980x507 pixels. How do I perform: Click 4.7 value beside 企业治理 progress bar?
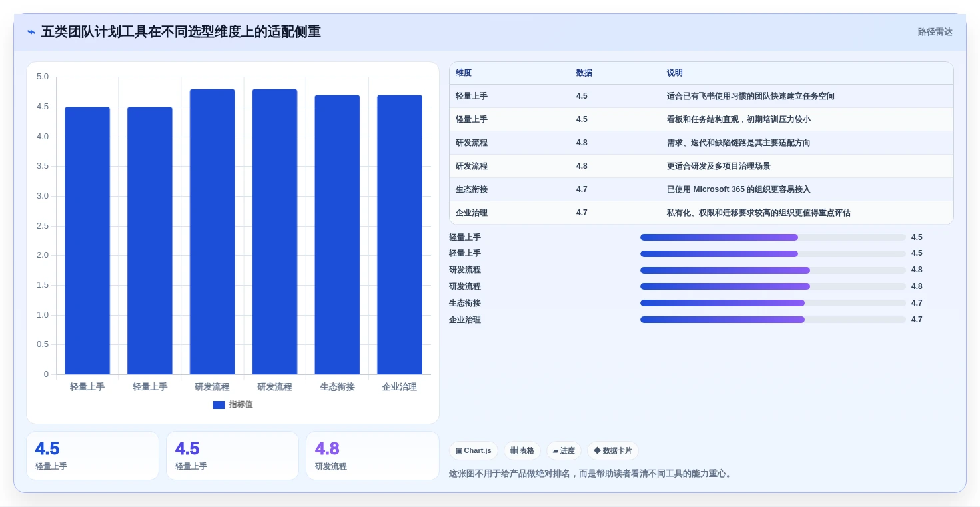click(x=917, y=320)
